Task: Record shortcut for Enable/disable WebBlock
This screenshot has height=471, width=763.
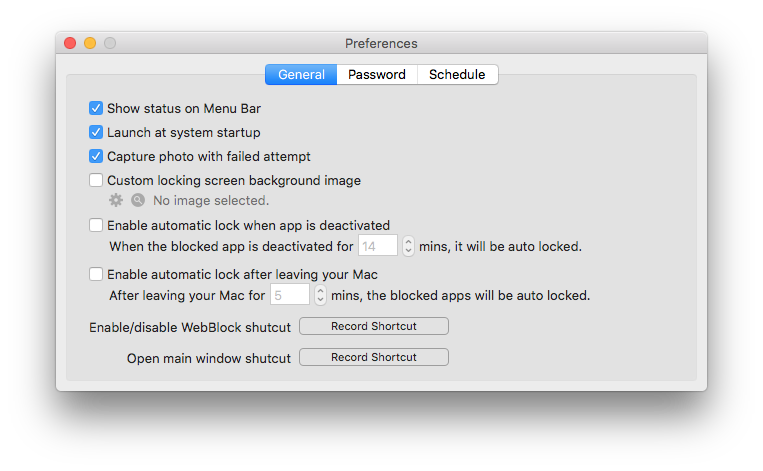Action: [374, 326]
